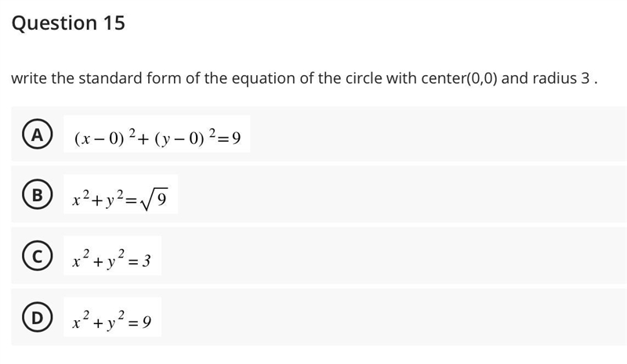This screenshot has width=627, height=364.
Task: Click the Question 15 heading
Action: click(68, 23)
